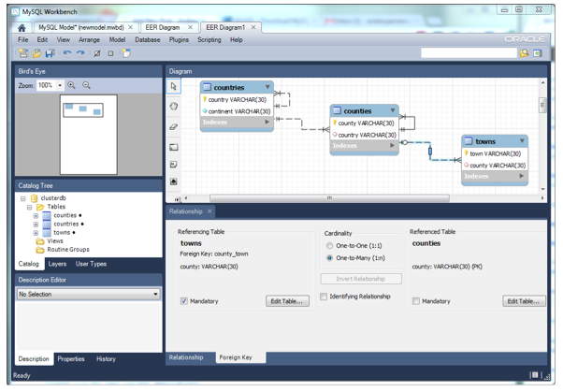
Task: Select the image tool
Action: click(x=174, y=181)
